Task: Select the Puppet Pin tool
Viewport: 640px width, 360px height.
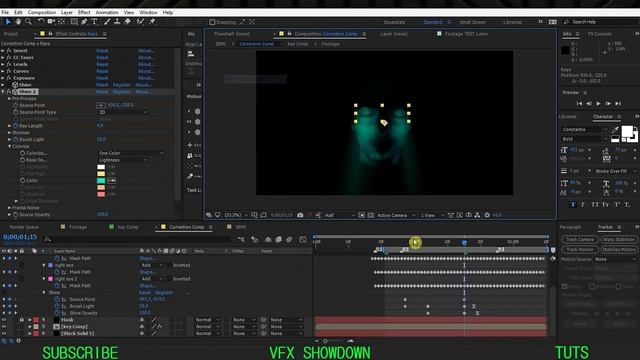Action: coord(152,22)
